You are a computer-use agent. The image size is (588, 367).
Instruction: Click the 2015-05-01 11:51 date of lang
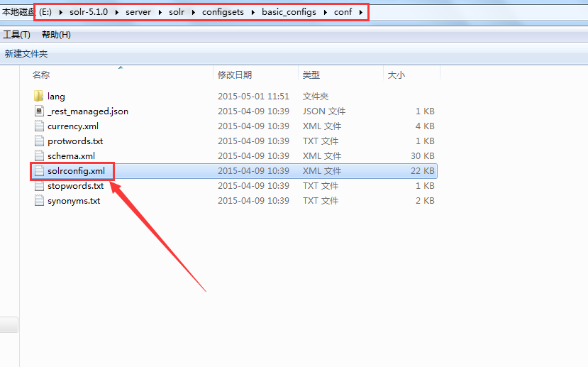click(x=253, y=97)
